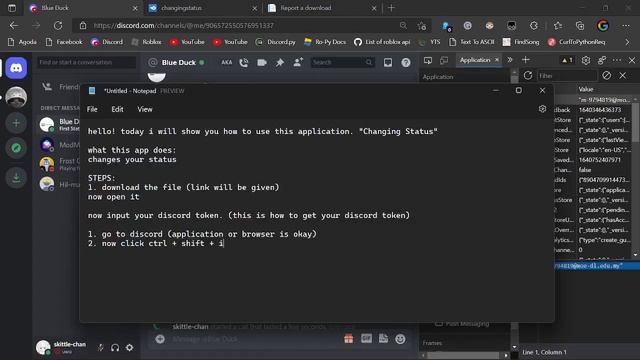Add new DevTools tab plus icon
The image size is (640, 360).
[526, 60]
